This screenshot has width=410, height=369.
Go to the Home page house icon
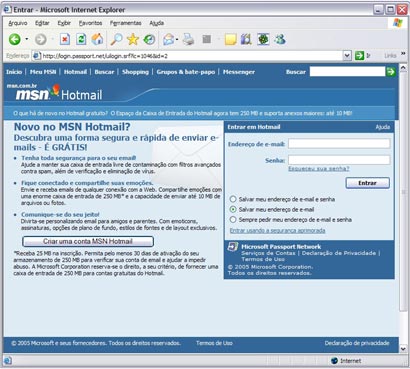[97, 39]
